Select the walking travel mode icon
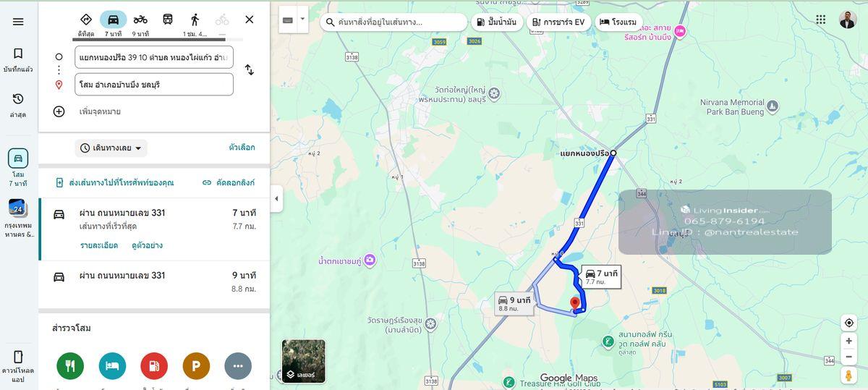868x390 pixels. pos(195,20)
